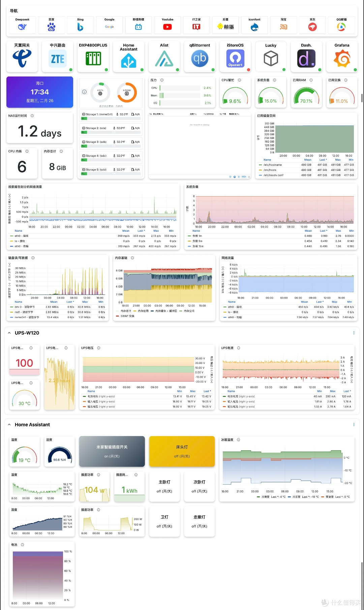Click the info icon beside NAS运行时间
The height and width of the screenshot is (610, 364).
coord(32,116)
